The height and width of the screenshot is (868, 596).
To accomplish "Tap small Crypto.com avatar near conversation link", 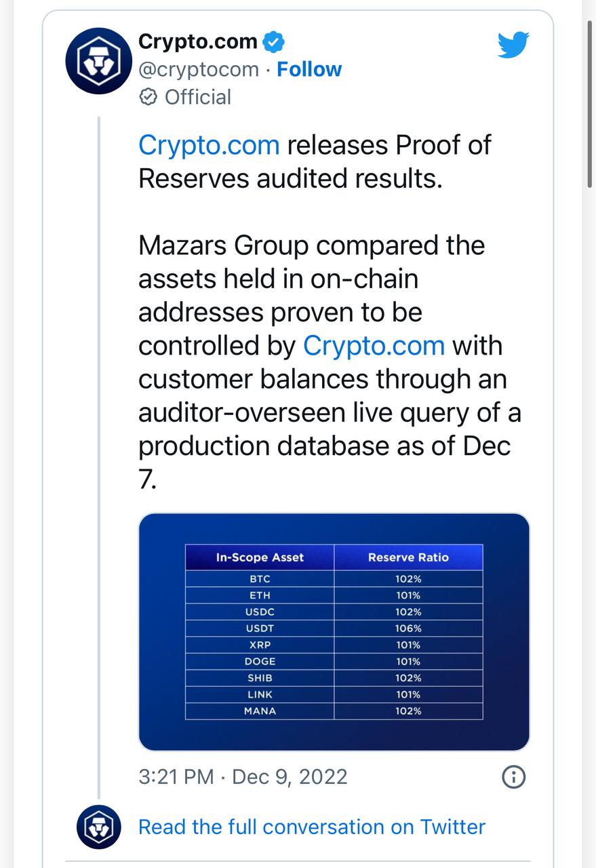I will click(x=99, y=827).
